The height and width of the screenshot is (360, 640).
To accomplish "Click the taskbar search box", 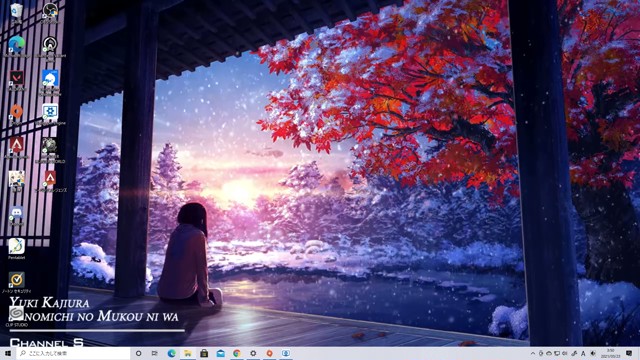I will tap(73, 353).
